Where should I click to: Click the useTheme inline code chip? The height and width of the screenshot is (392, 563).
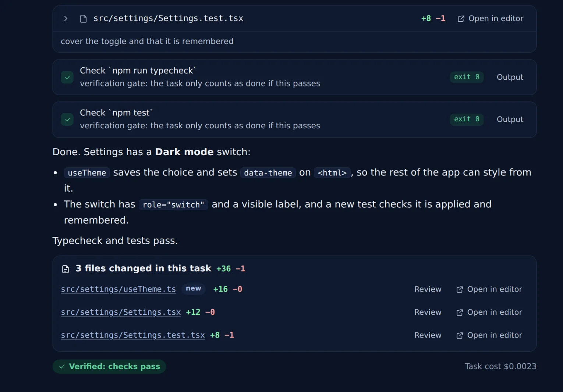click(87, 173)
